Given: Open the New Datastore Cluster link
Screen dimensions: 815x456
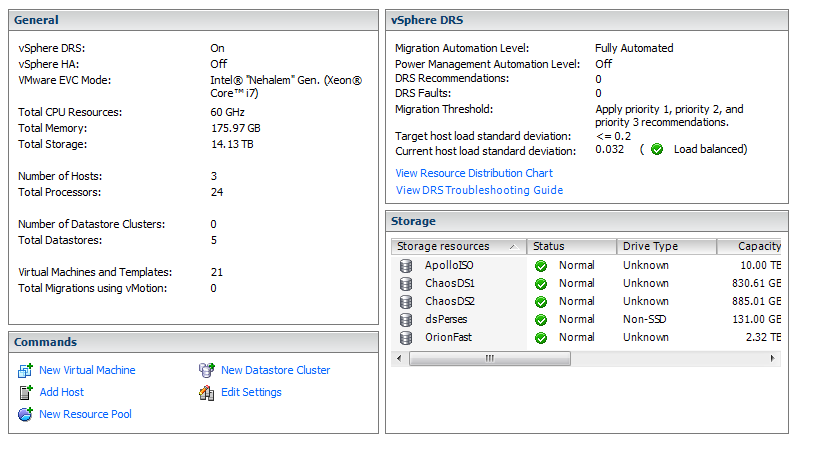Looking at the screenshot, I should tap(275, 370).
